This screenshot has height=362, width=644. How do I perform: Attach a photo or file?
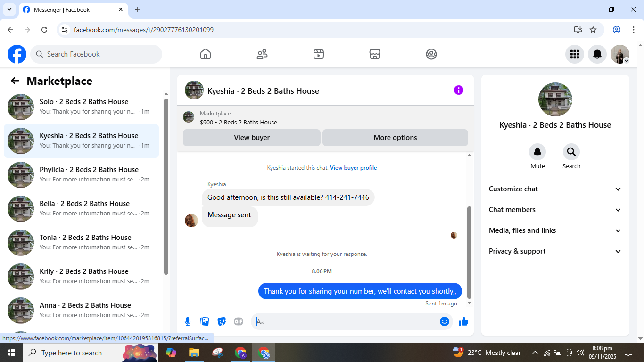pos(205,321)
